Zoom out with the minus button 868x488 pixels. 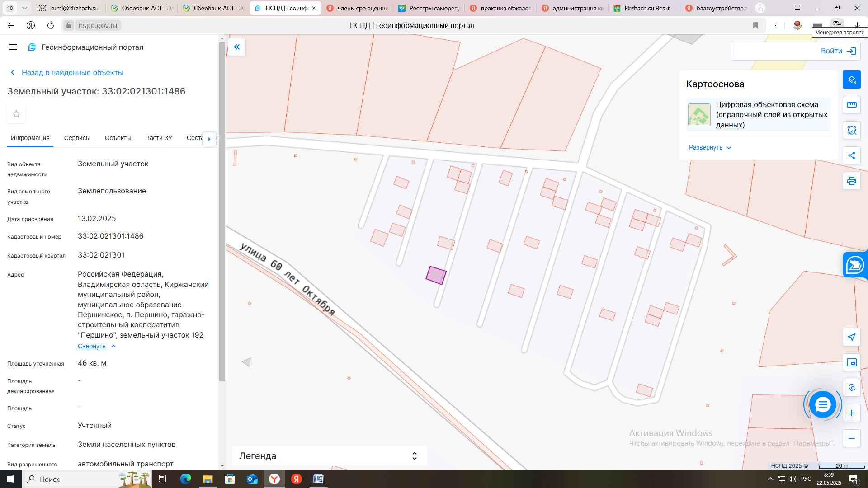pyautogui.click(x=851, y=438)
